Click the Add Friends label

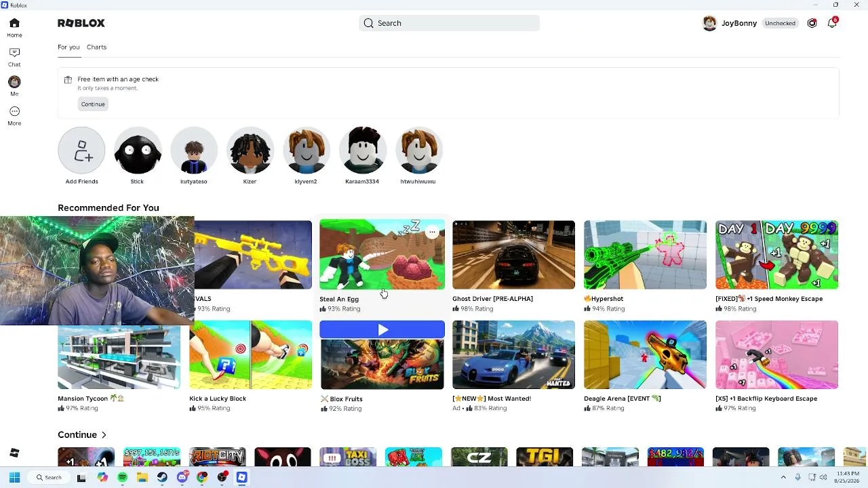[81, 182]
